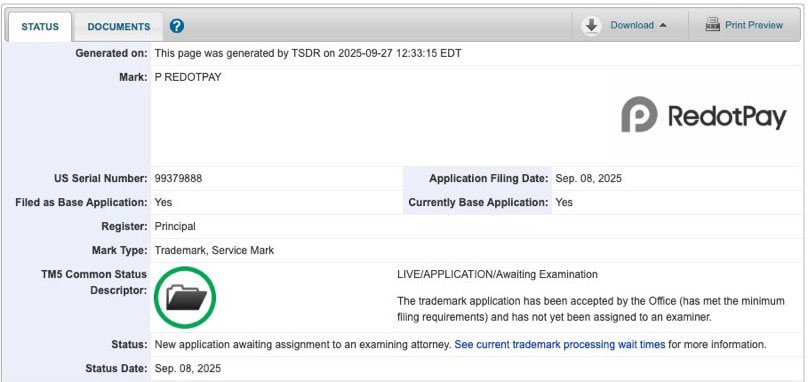Click the 'Register:' label
This screenshot has width=808, height=382.
click(x=124, y=226)
